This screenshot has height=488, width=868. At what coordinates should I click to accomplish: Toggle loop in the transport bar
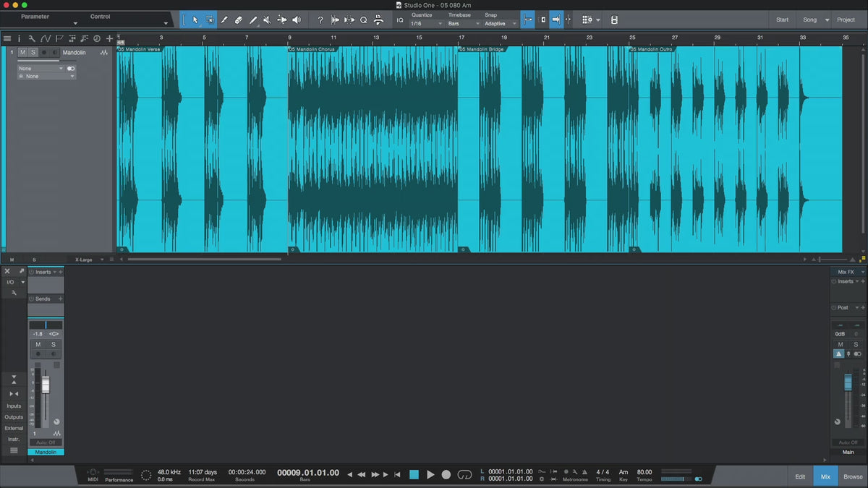465,475
